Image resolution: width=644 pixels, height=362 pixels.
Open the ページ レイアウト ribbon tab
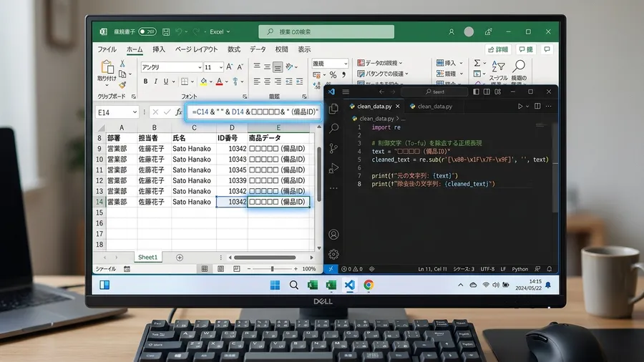[x=196, y=49]
